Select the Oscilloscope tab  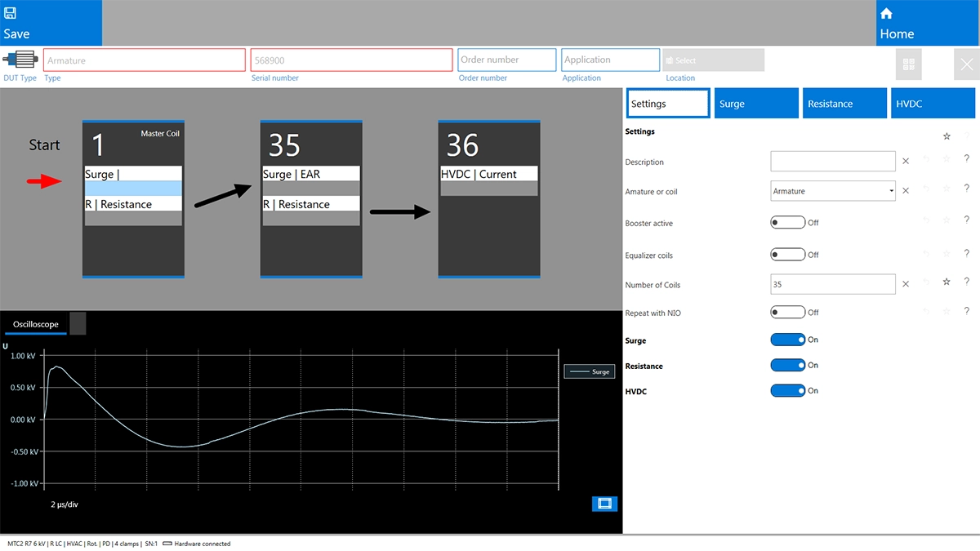click(x=35, y=324)
